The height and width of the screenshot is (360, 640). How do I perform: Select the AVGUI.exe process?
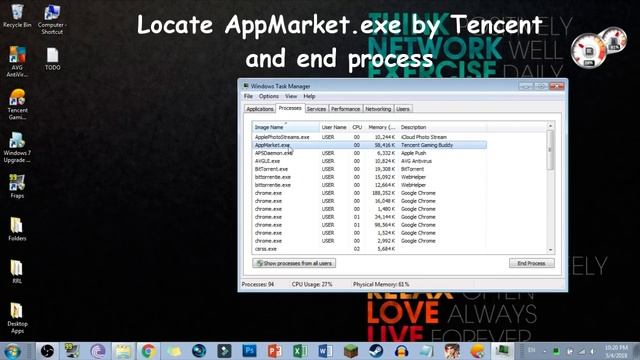[267, 161]
